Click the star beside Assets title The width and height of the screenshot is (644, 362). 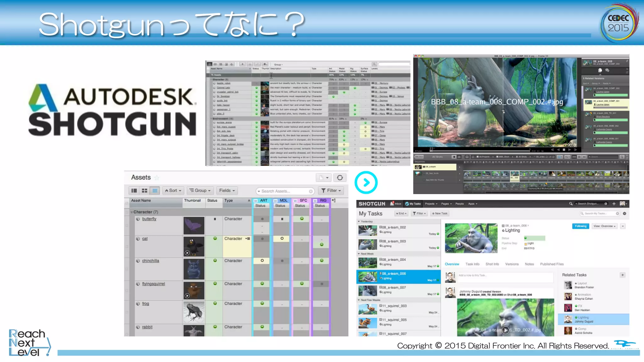click(x=157, y=178)
